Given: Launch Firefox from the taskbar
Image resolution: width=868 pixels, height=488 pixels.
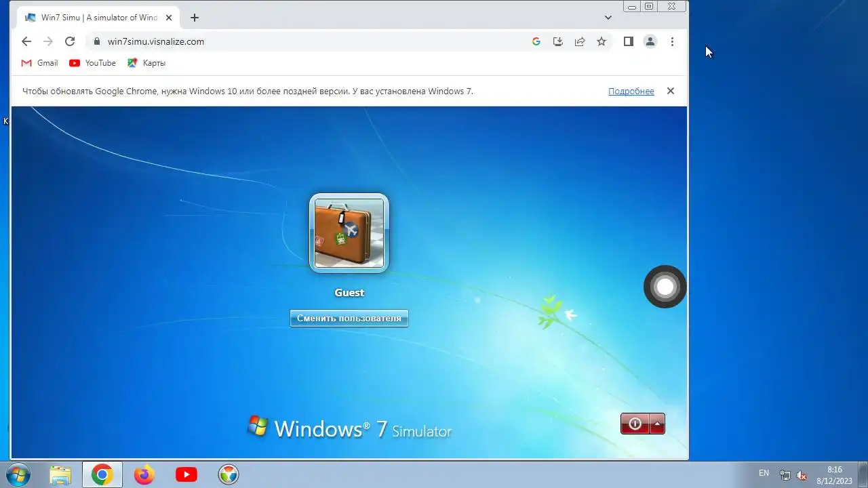Looking at the screenshot, I should (x=144, y=475).
